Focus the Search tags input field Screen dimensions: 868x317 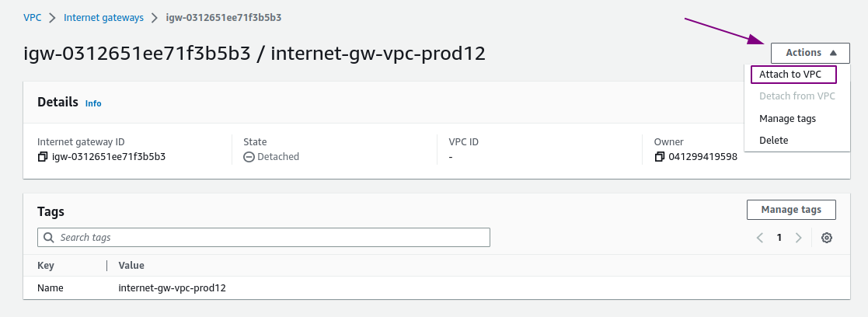click(263, 237)
